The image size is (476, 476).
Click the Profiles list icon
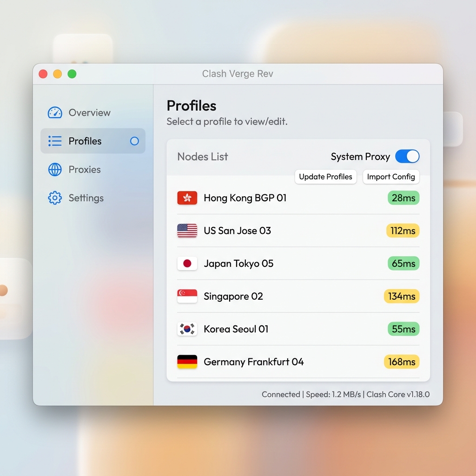[55, 141]
